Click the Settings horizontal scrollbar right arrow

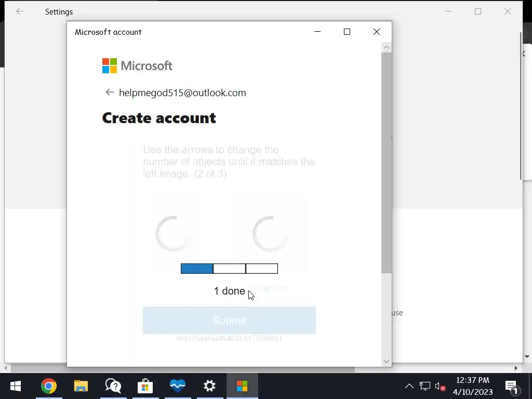point(516,368)
